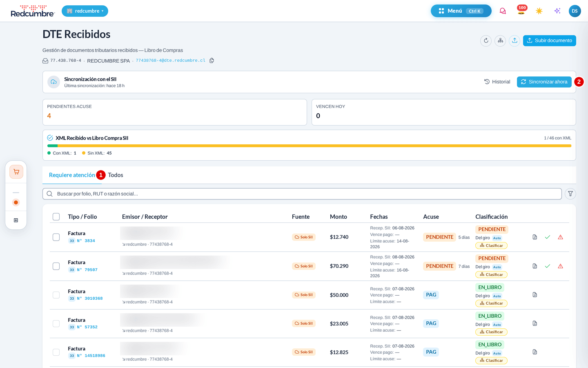Select the checkbox for Factura 79507
588x368 pixels.
coord(56,266)
